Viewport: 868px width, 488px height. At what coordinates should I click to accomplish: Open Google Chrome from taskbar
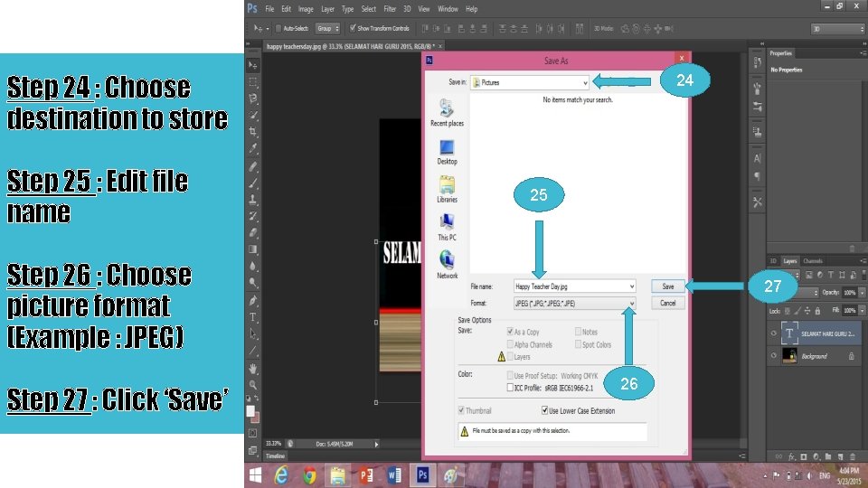(309, 475)
